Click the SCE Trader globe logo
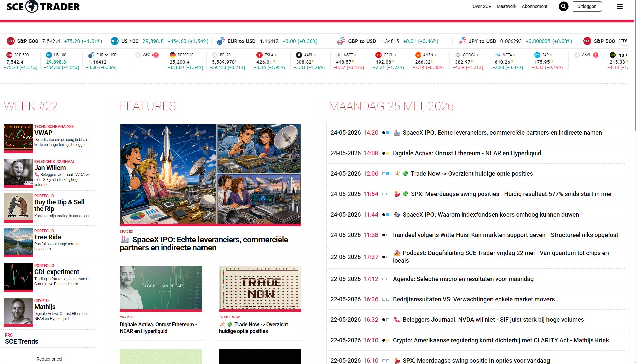Screen dimensions: 636x364 (32, 6)
